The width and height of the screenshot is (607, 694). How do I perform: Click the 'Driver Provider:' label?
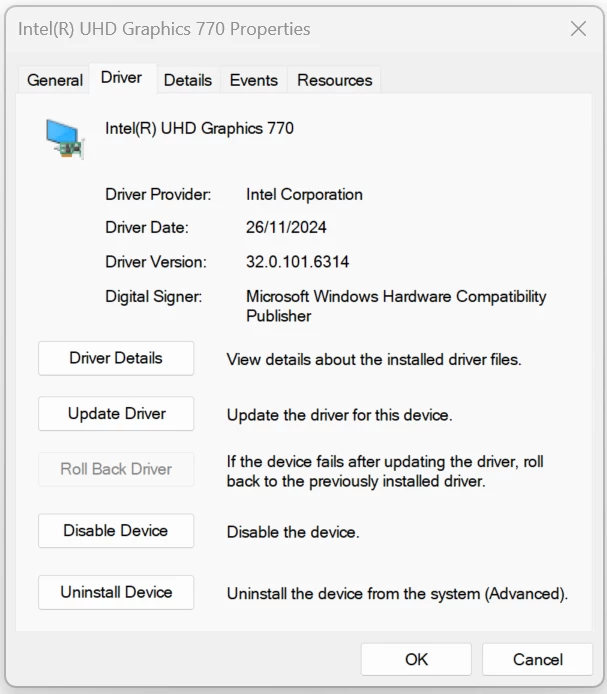coord(158,195)
